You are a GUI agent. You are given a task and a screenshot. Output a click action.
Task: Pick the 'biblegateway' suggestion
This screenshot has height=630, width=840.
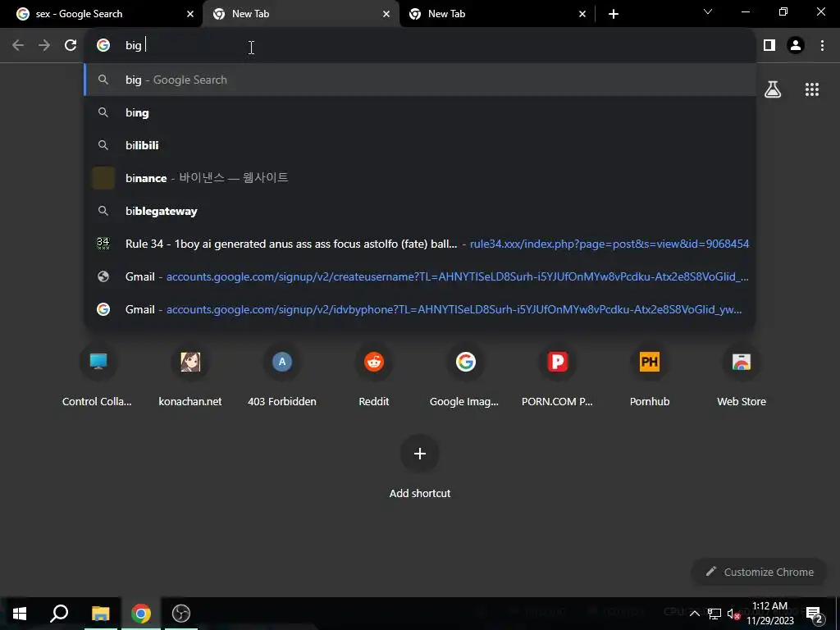(x=420, y=211)
